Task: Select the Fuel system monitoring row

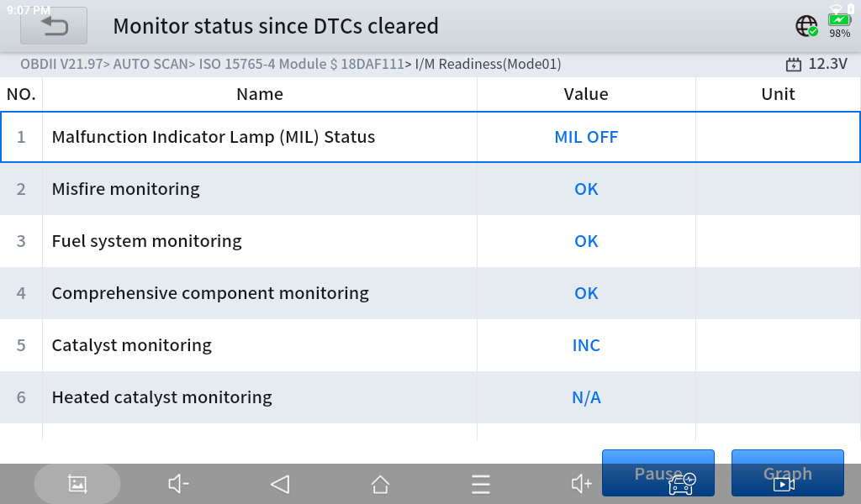Action: click(430, 241)
